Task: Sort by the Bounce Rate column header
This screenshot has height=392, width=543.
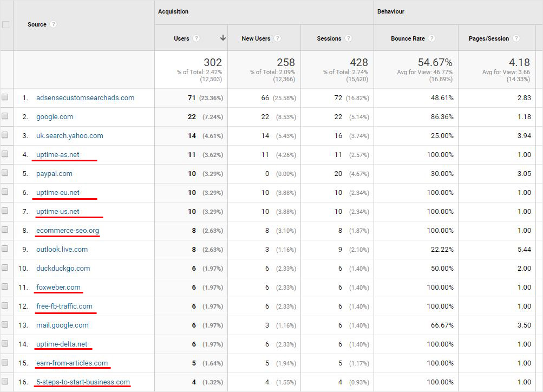Action: [408, 38]
